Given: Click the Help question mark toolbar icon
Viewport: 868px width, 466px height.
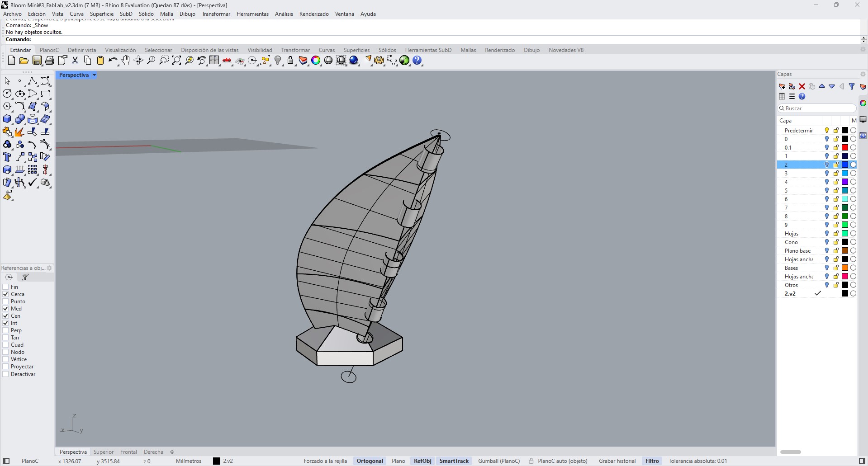Looking at the screenshot, I should [417, 60].
